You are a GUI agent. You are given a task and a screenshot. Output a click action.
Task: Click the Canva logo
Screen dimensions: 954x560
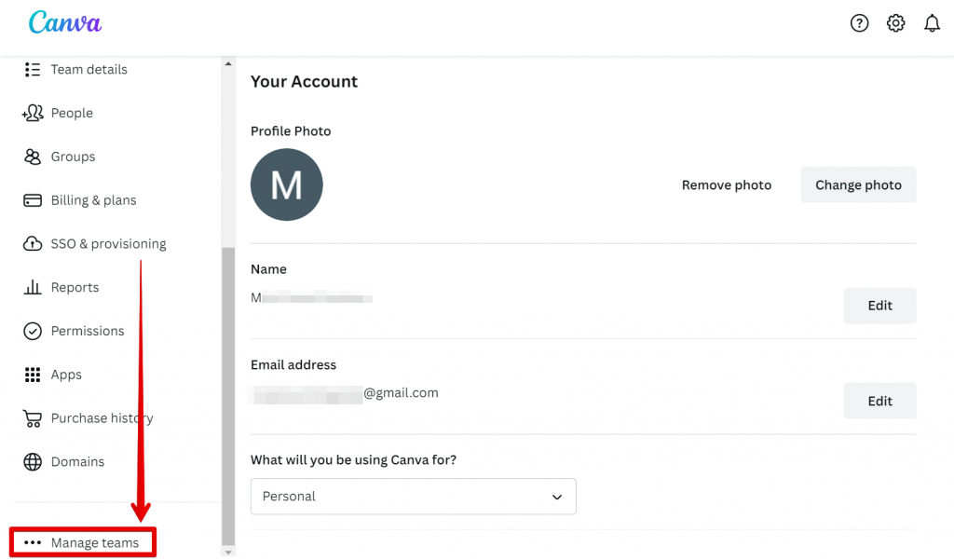[x=63, y=22]
